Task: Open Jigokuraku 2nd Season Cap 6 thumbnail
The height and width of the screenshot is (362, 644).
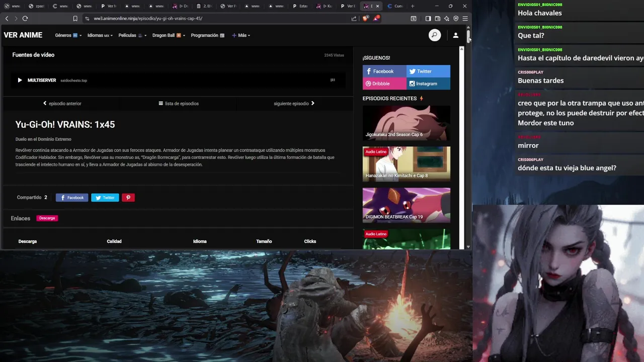Action: click(x=407, y=122)
